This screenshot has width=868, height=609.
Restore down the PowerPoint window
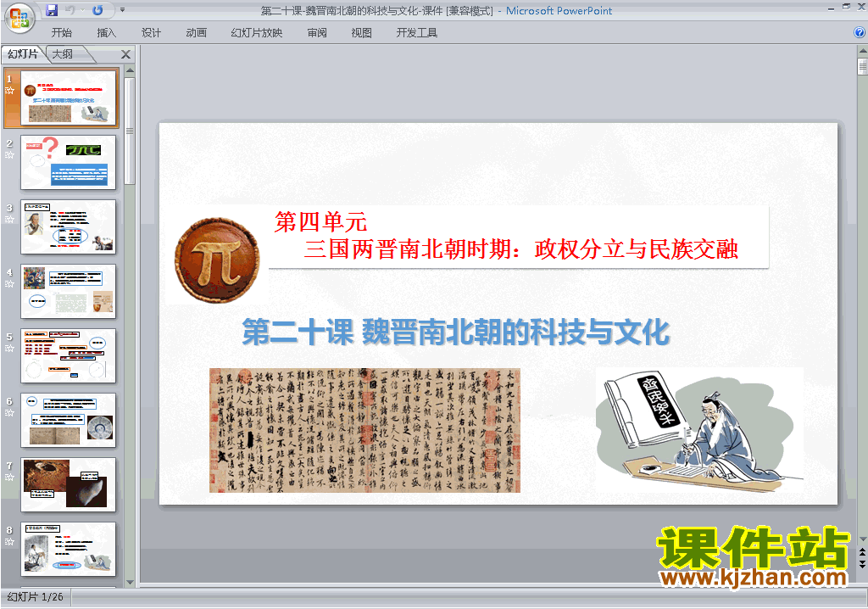coord(847,8)
